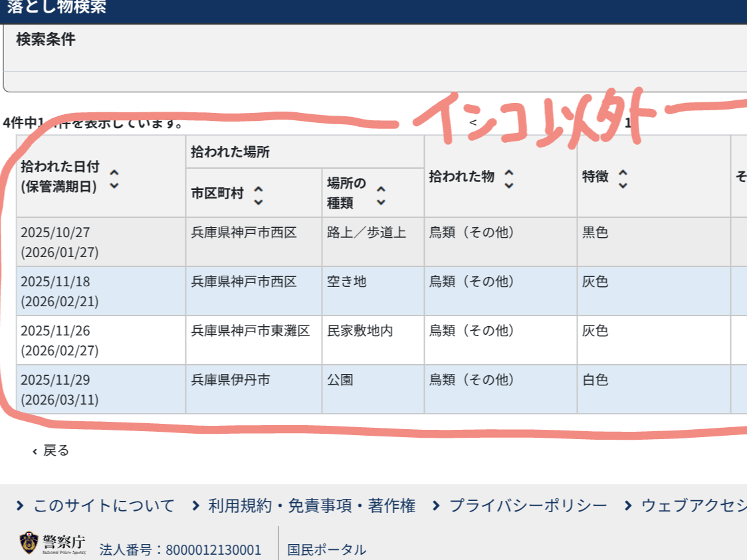Sort 場所の種類 ascending using up chevron
747x560 pixels.
pos(381,189)
